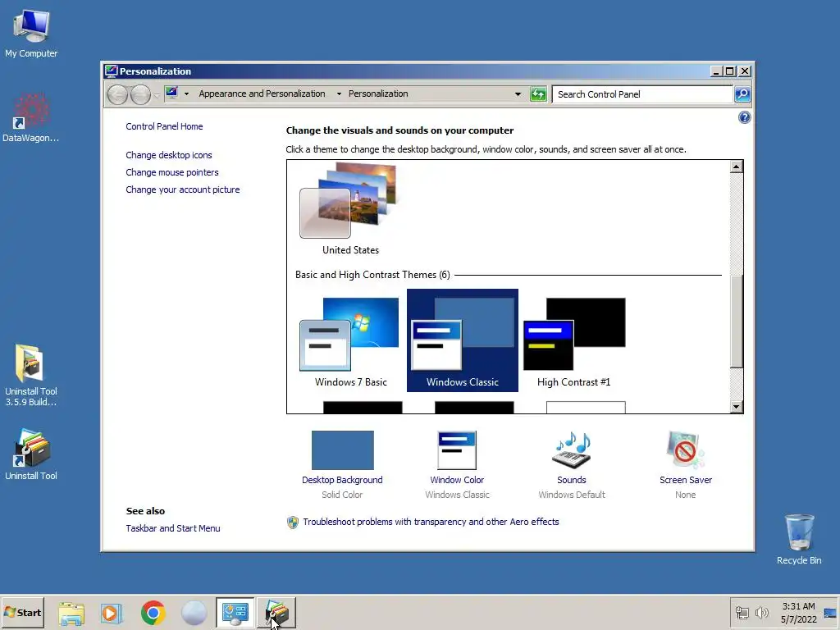The height and width of the screenshot is (630, 840).
Task: Switch to Uninstall Tool taskbar button
Action: click(276, 613)
